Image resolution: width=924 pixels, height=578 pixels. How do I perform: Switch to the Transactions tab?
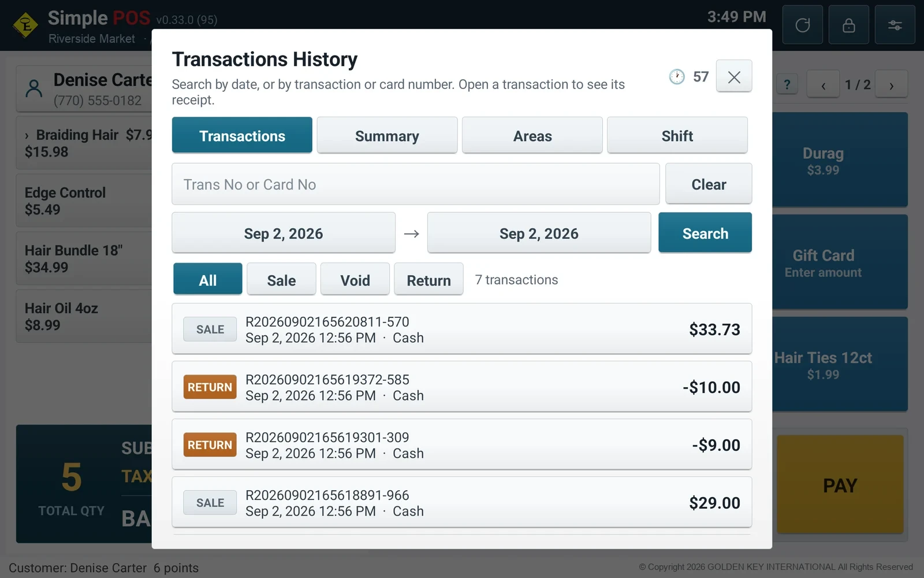pyautogui.click(x=242, y=135)
